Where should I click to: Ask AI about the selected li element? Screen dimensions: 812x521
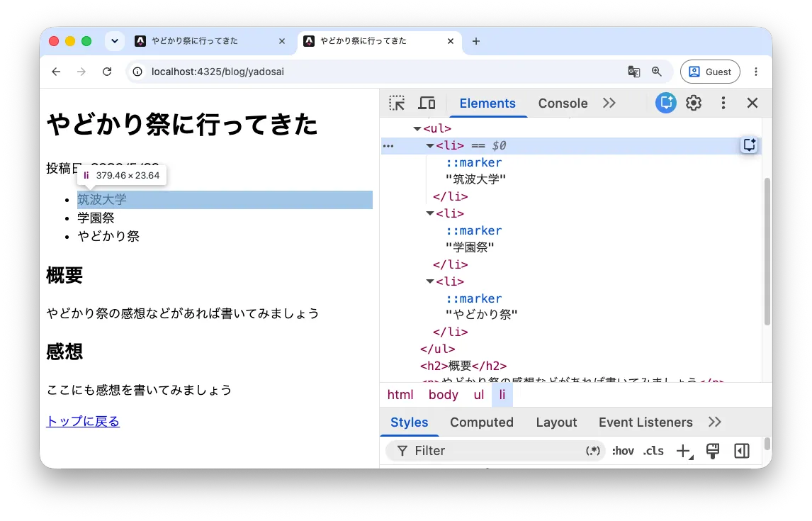[750, 145]
